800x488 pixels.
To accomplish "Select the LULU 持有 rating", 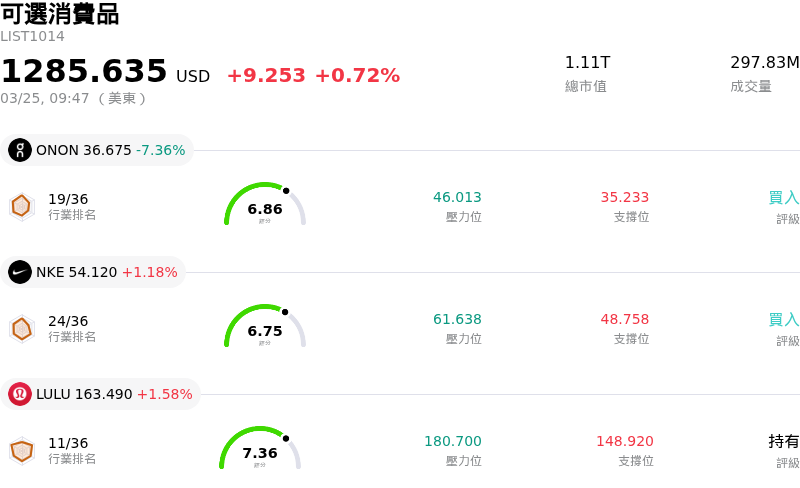I will coord(783,441).
